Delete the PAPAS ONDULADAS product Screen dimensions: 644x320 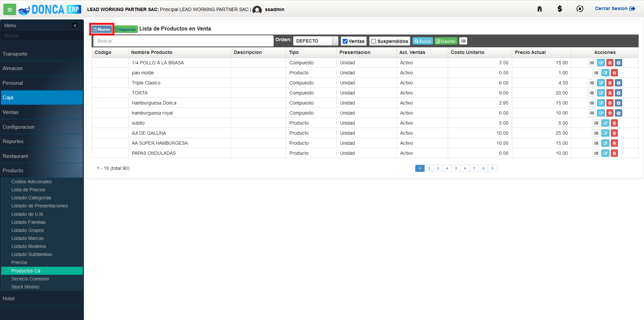[x=614, y=153]
